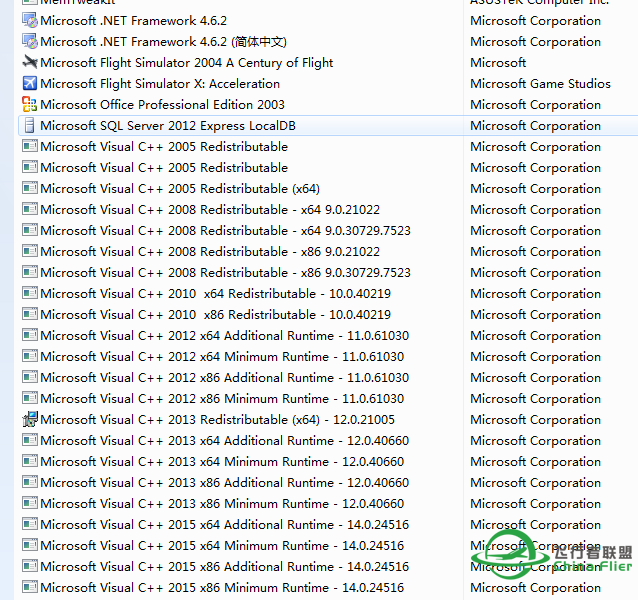
Task: Click Microsoft Corporation in the Office 2003 row
Action: point(535,105)
